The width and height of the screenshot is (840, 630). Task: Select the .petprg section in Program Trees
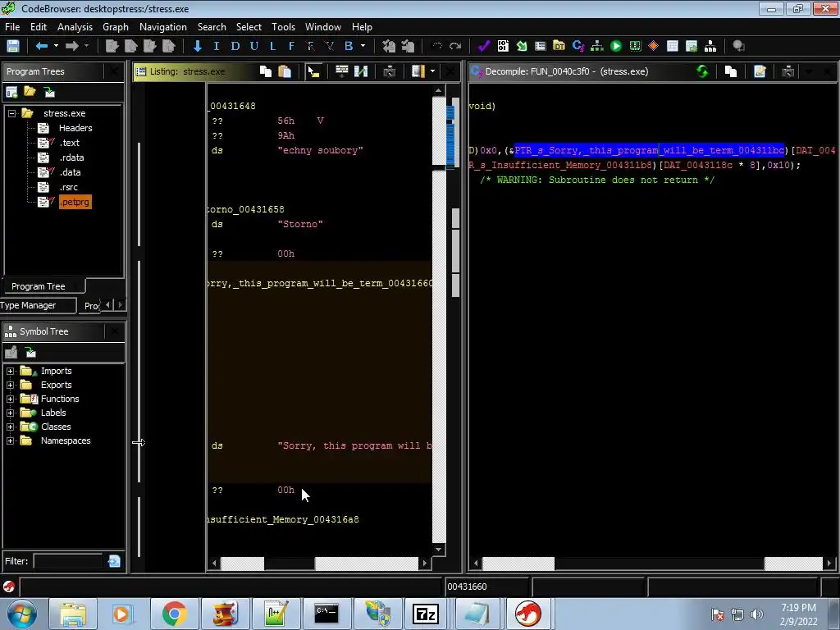(x=75, y=202)
